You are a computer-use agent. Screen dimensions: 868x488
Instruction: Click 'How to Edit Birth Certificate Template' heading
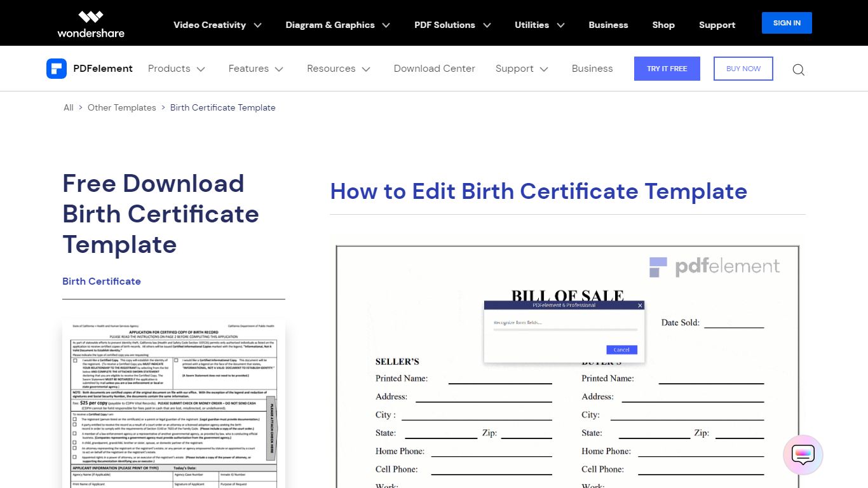click(x=539, y=191)
